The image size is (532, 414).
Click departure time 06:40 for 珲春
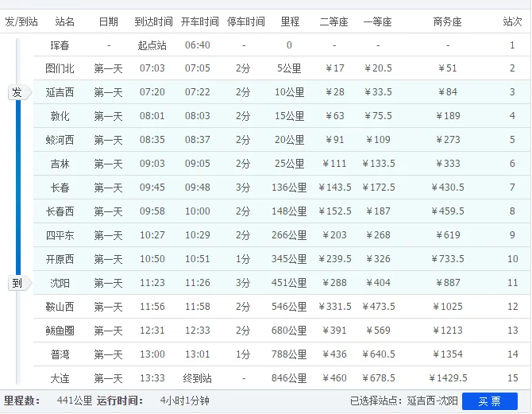click(198, 44)
